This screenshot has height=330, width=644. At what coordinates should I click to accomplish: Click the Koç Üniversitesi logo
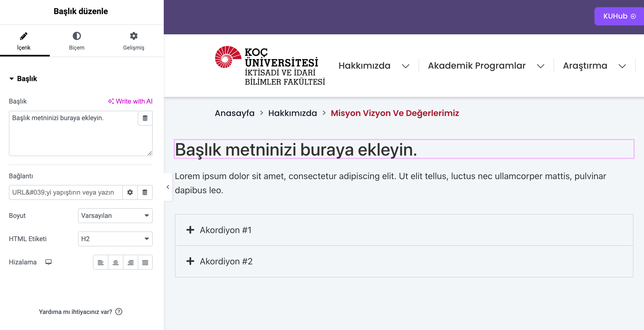(270, 66)
